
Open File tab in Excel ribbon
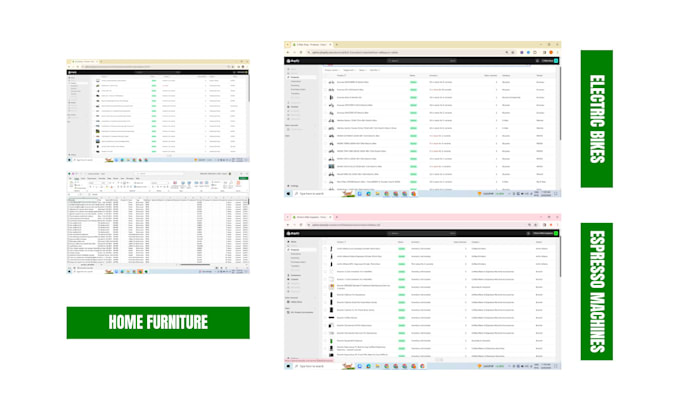[70, 178]
